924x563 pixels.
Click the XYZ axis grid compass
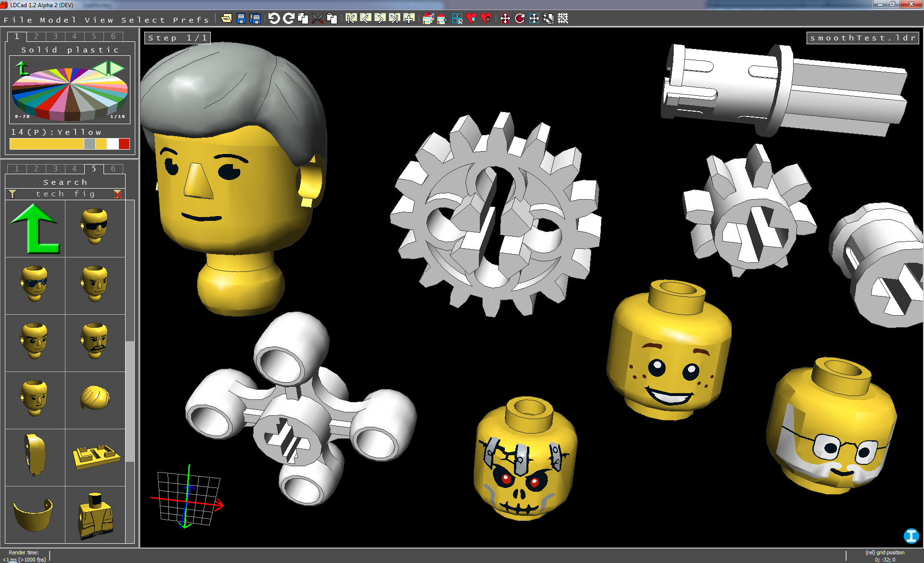(188, 497)
